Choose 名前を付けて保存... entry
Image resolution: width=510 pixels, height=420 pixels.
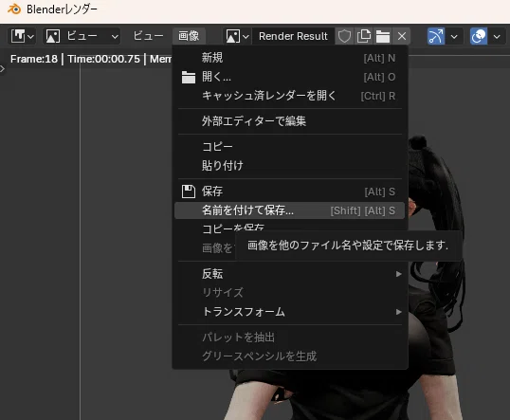tap(289, 210)
